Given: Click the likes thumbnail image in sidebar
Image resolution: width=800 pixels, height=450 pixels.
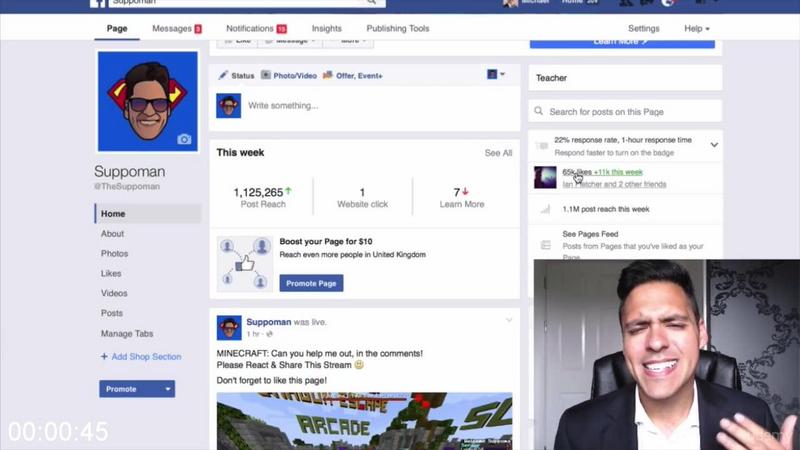Looking at the screenshot, I should coord(545,178).
